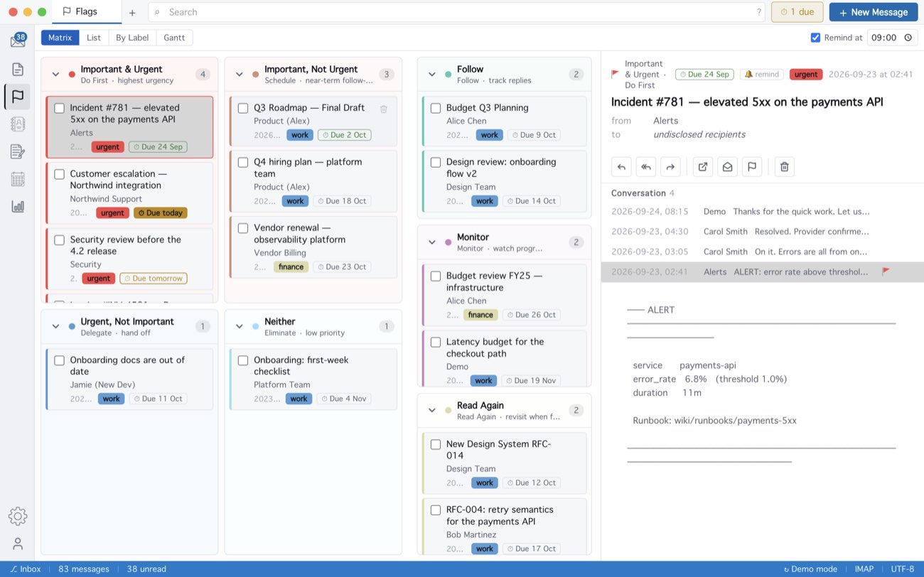Click the flag icon in message toolbar
This screenshot has height=577, width=924.
pyautogui.click(x=752, y=167)
